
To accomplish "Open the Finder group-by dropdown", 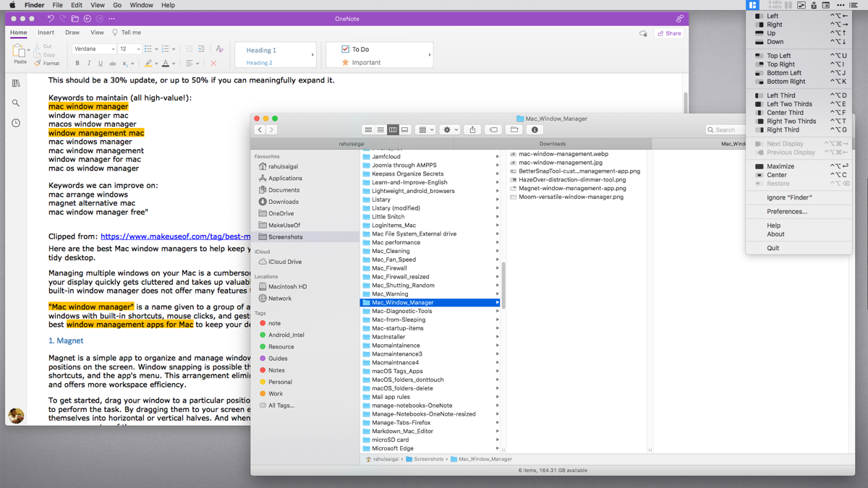I will click(427, 130).
